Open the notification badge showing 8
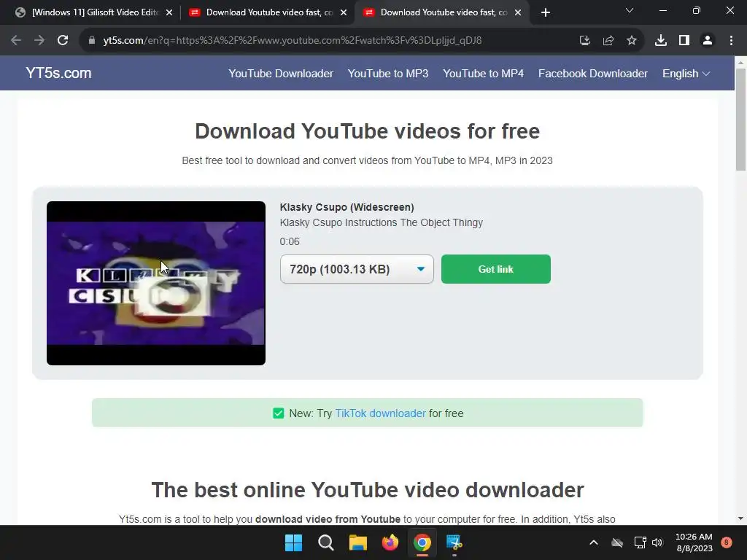 [726, 542]
